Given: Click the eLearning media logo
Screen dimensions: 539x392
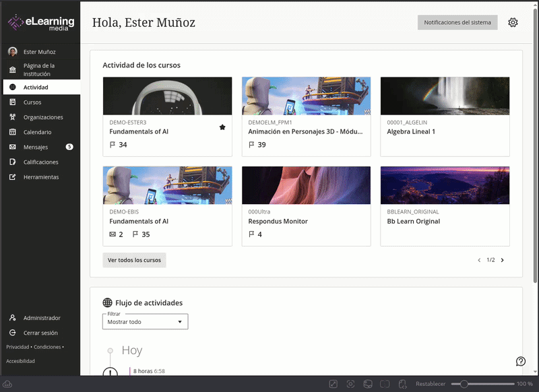Looking at the screenshot, I should (x=41, y=23).
